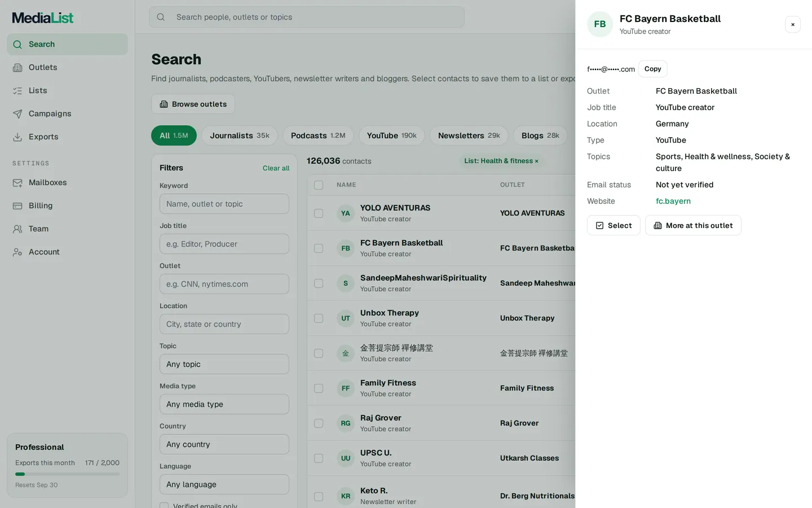Open the Any media type dropdown
Viewport: 812px width, 508px height.
point(224,404)
